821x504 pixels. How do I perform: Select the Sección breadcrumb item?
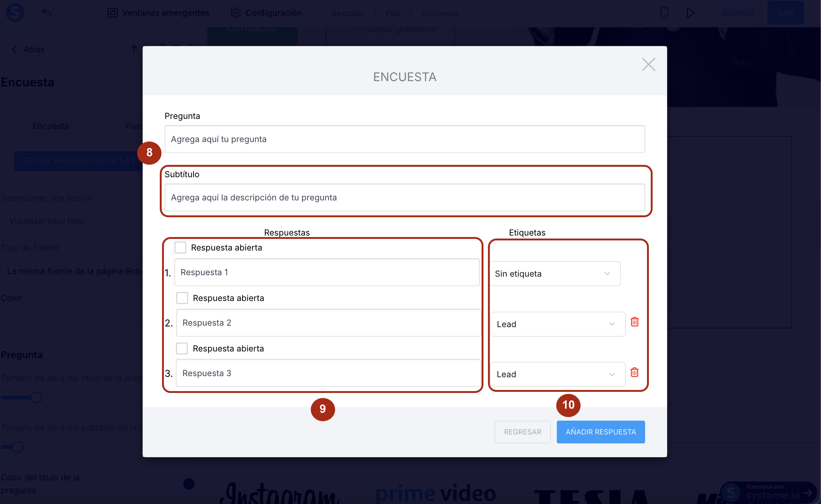click(347, 13)
